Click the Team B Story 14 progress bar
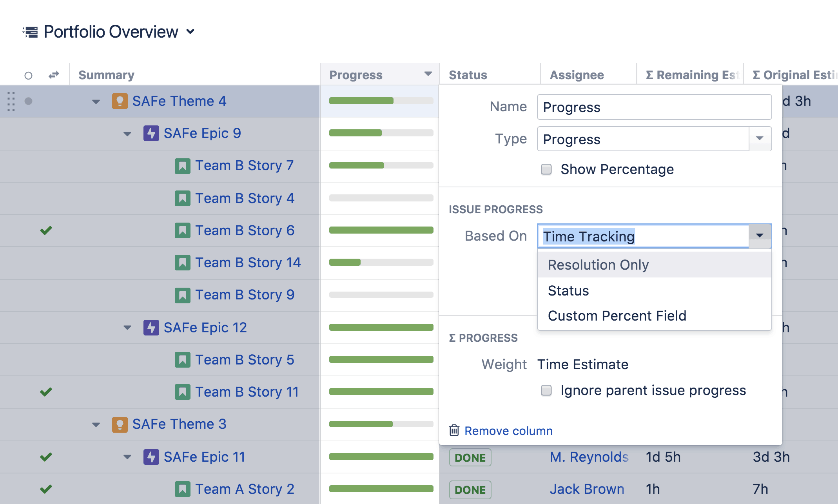 [x=381, y=263]
